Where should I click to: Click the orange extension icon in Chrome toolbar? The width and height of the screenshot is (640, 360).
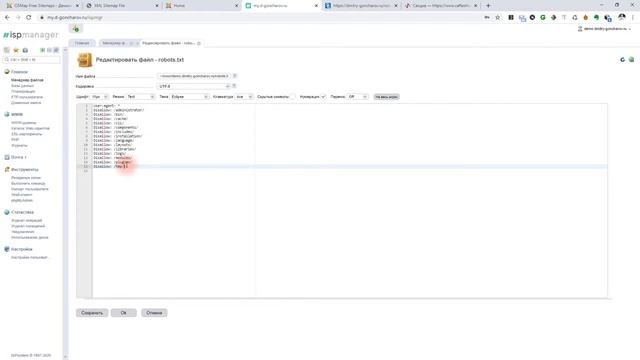pos(586,18)
